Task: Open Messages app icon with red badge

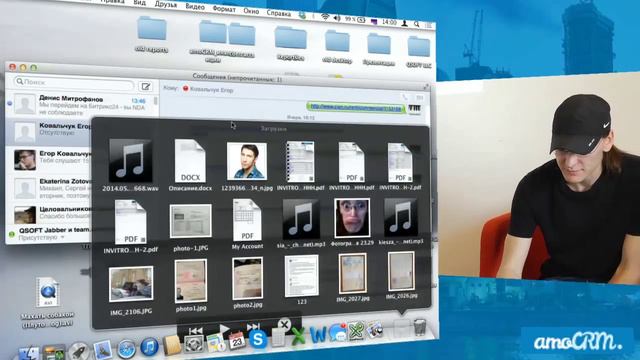Action: click(338, 332)
